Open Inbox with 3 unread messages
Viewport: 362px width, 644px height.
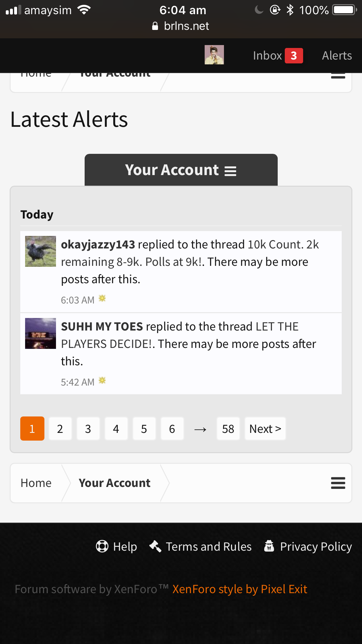point(278,56)
